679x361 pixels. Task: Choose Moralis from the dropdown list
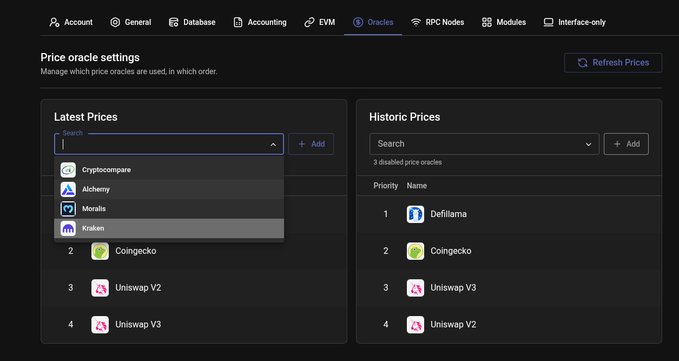point(169,209)
